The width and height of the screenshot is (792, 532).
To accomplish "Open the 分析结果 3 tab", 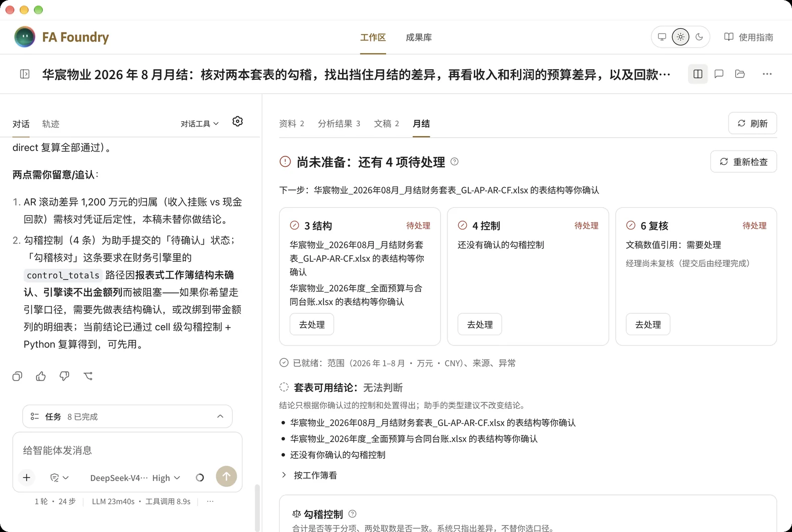I will point(339,124).
